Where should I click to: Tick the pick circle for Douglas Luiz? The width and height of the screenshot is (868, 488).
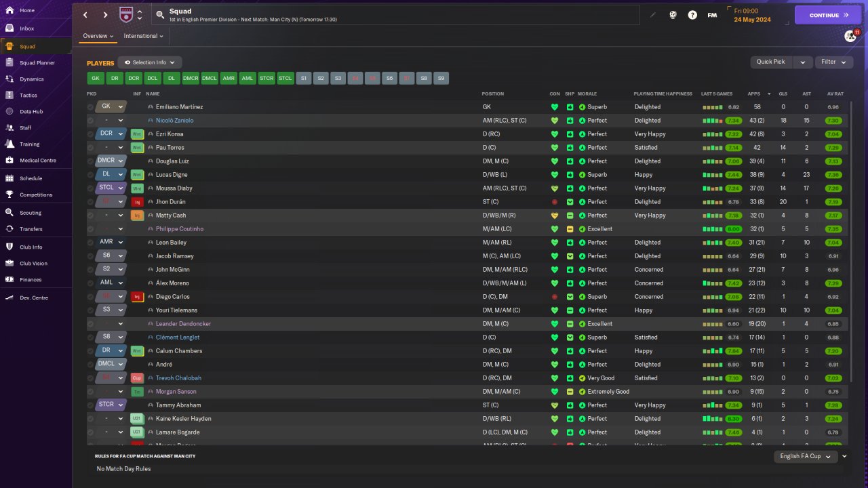tap(90, 161)
